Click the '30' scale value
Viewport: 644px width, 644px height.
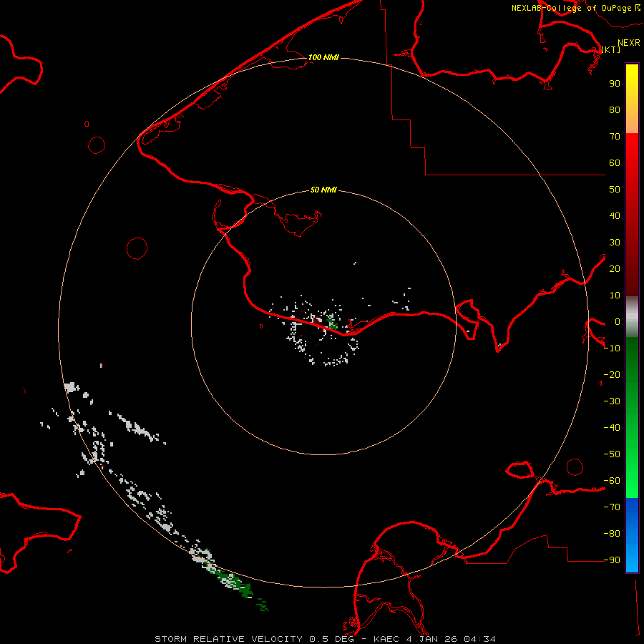(x=615, y=243)
